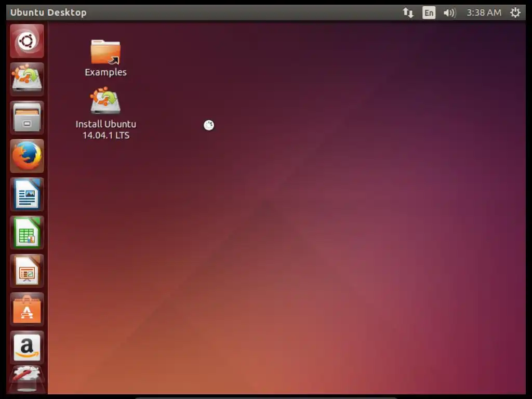Open System Settings at launcher bottom
The width and height of the screenshot is (532, 399).
[x=27, y=379]
